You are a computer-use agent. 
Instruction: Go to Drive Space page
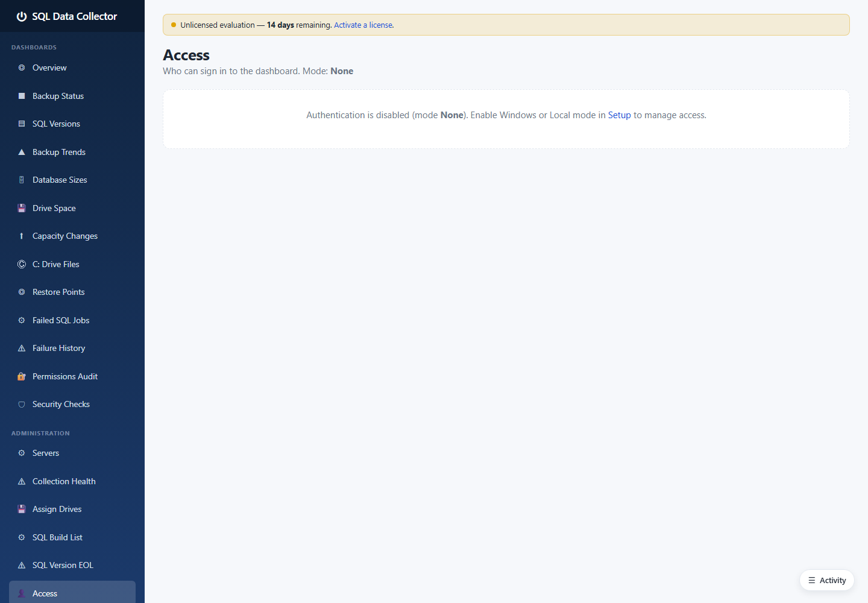click(72, 208)
